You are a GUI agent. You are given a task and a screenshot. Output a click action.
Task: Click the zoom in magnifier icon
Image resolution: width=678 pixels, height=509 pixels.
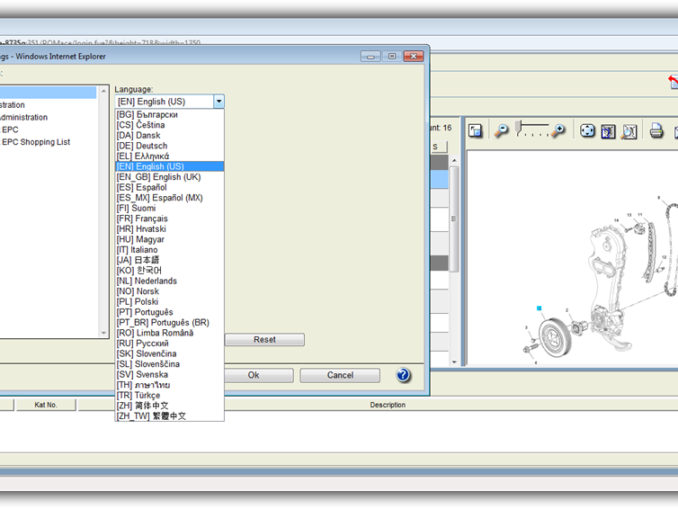[x=558, y=131]
